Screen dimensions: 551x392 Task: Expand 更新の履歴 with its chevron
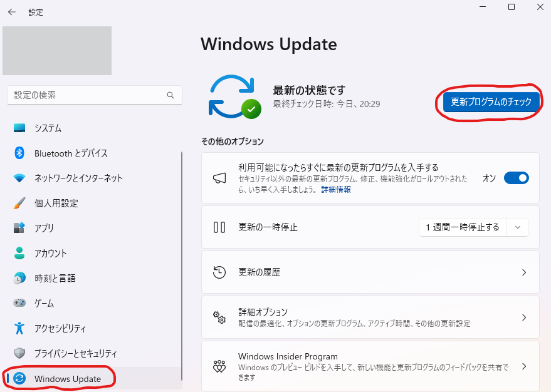pyautogui.click(x=524, y=272)
